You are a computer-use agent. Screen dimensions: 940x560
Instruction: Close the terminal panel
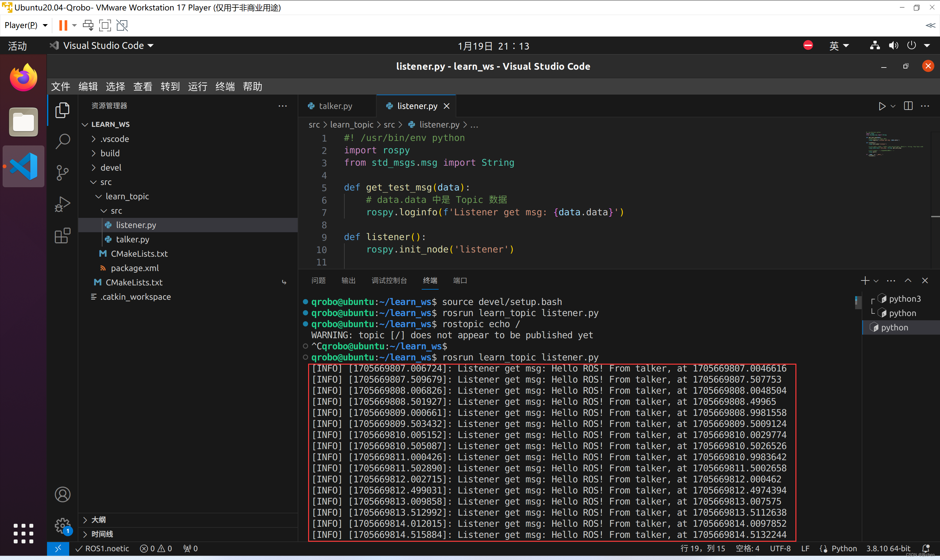(x=925, y=280)
